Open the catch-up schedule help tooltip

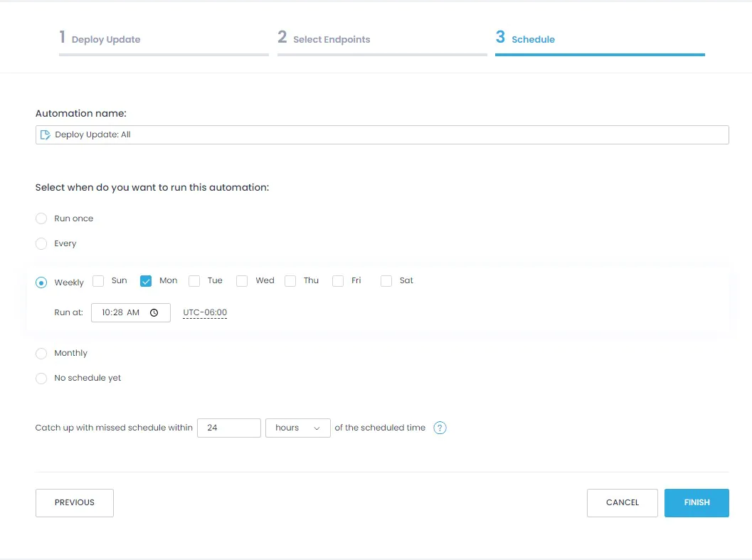pos(440,428)
